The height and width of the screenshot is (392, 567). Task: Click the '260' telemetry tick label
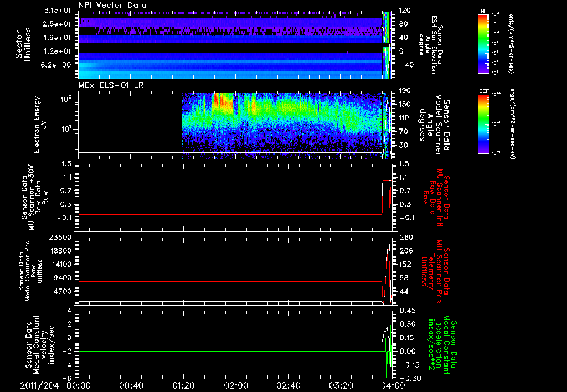405,238
